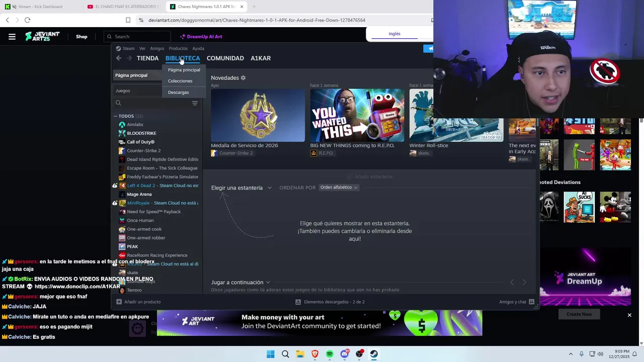Open the Ayuda menu
The image size is (644, 362).
pos(198,49)
